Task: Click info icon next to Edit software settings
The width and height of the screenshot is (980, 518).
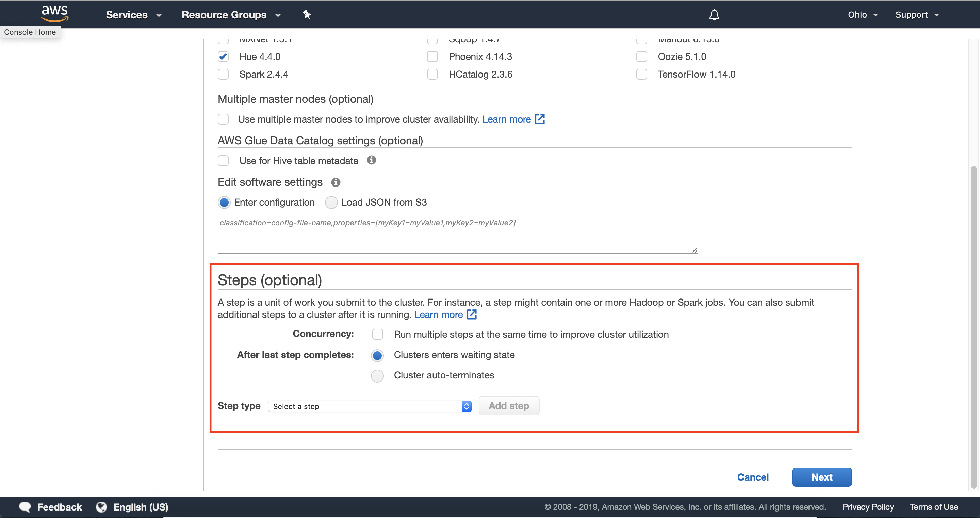Action: point(335,182)
